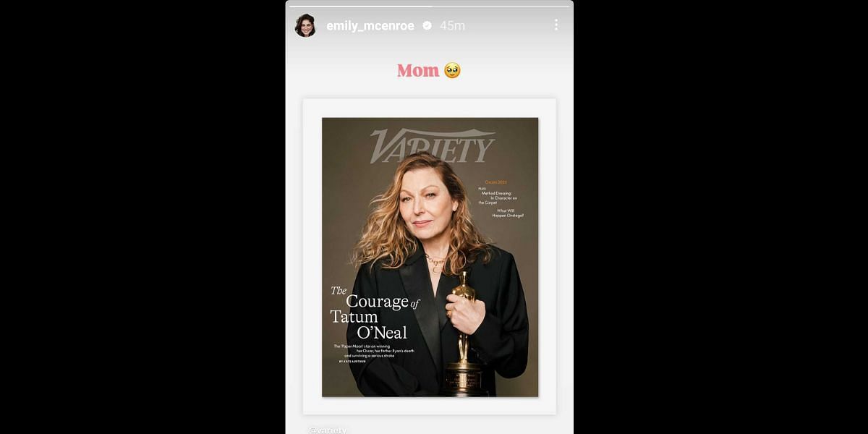Click the 'Paper Moon' star subheadline
Image resolution: width=868 pixels, height=434 pixels.
[x=373, y=351]
